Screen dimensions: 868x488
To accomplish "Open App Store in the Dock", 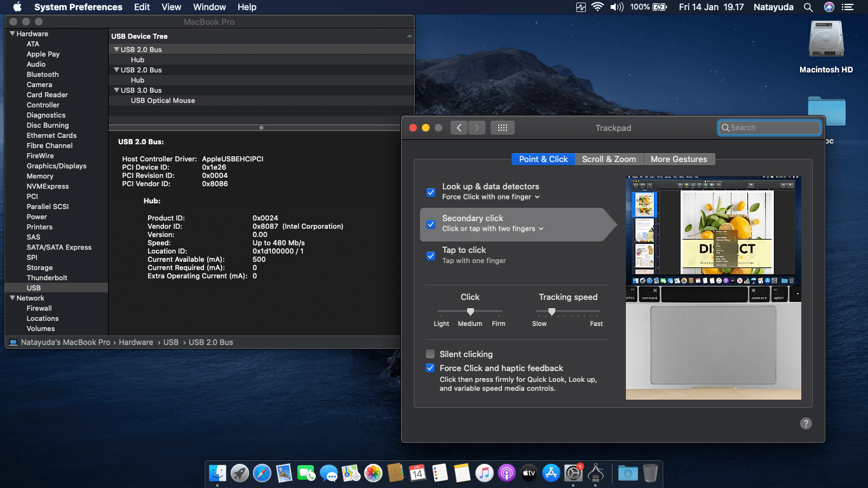I will [551, 473].
